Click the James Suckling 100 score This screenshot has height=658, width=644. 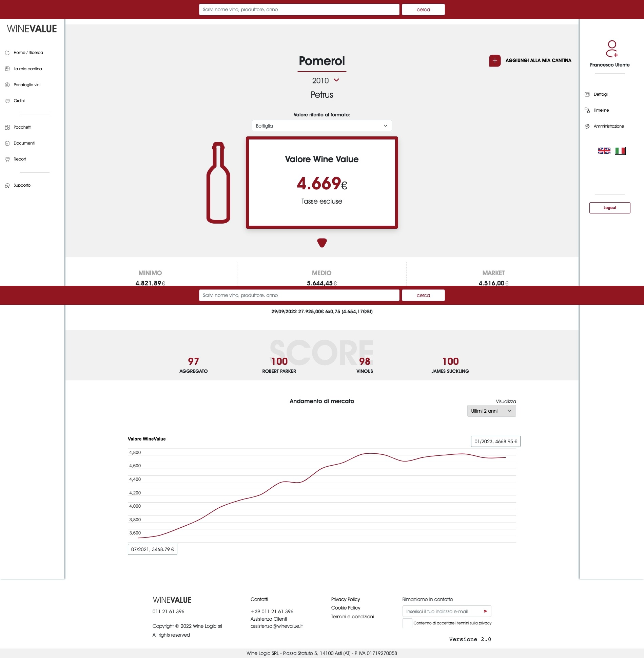pos(450,361)
